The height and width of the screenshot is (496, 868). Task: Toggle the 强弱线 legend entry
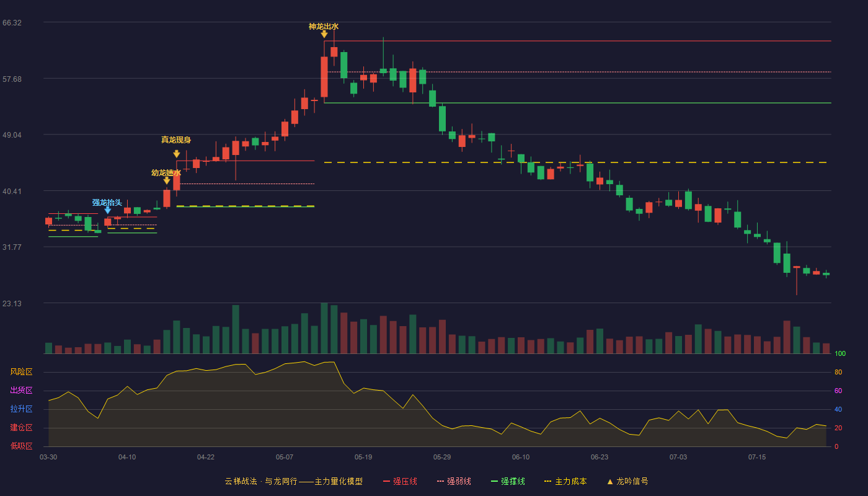point(454,481)
